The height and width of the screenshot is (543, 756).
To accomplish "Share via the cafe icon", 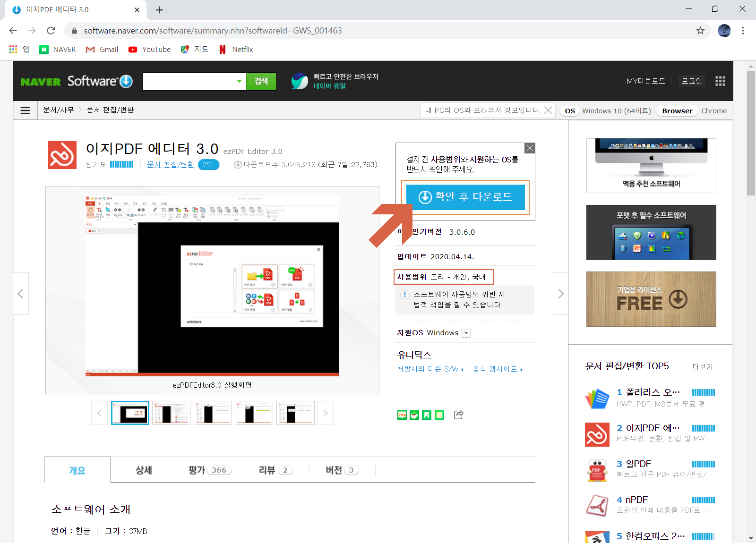I will (414, 415).
